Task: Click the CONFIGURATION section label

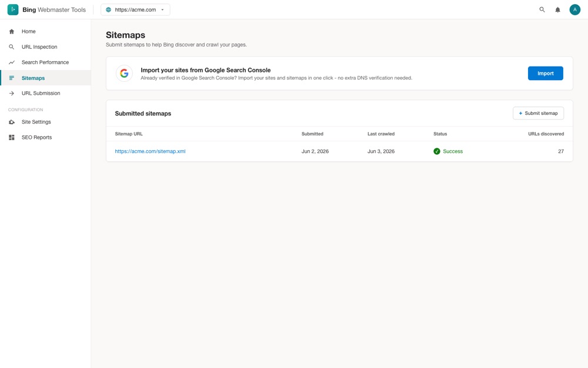Action: [25, 110]
